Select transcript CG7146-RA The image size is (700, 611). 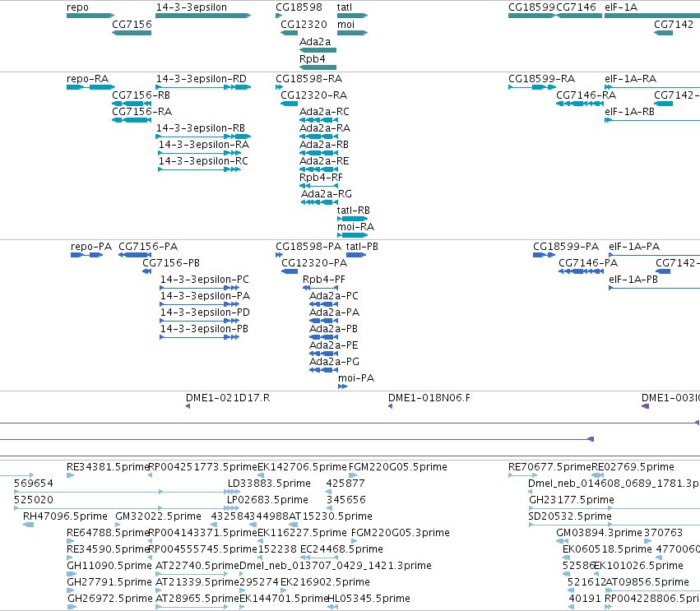pos(580,104)
